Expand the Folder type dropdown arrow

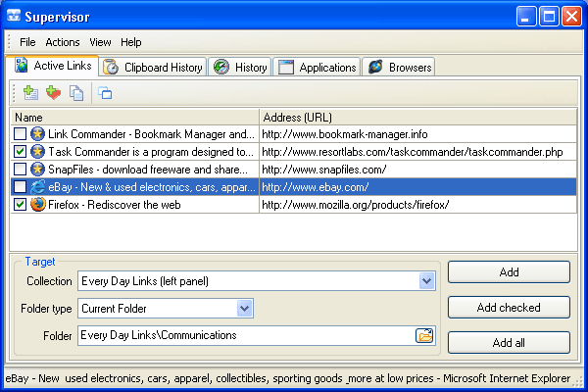tap(244, 309)
